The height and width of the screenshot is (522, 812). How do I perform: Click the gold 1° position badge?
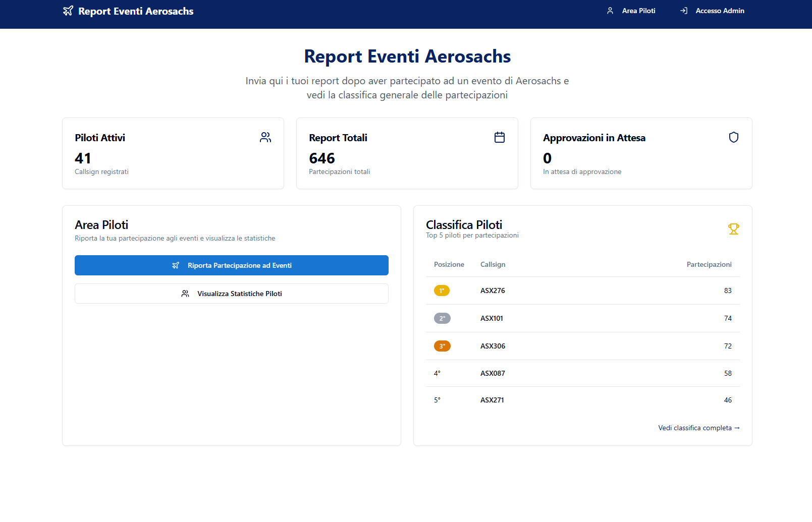tap(442, 291)
